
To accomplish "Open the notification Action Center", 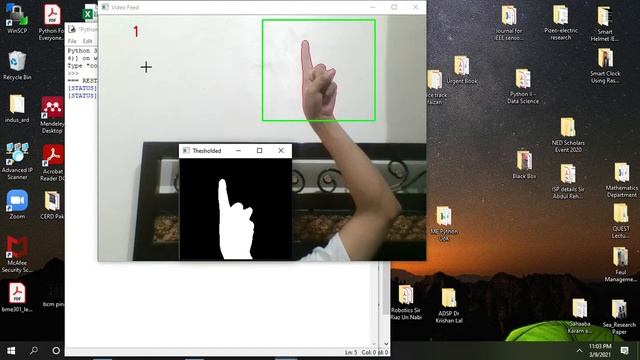I will pos(624,351).
